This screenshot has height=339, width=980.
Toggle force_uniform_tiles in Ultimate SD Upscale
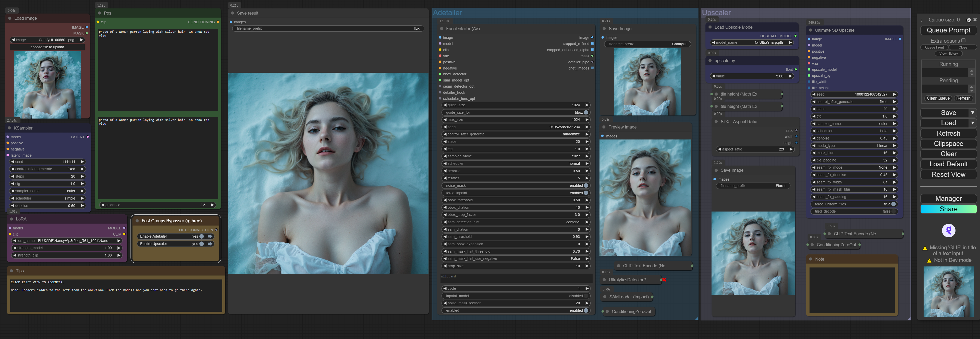(893, 204)
